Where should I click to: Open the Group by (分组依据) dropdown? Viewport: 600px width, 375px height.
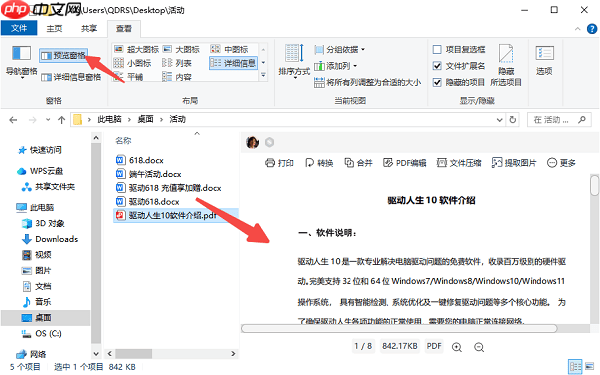[339, 50]
